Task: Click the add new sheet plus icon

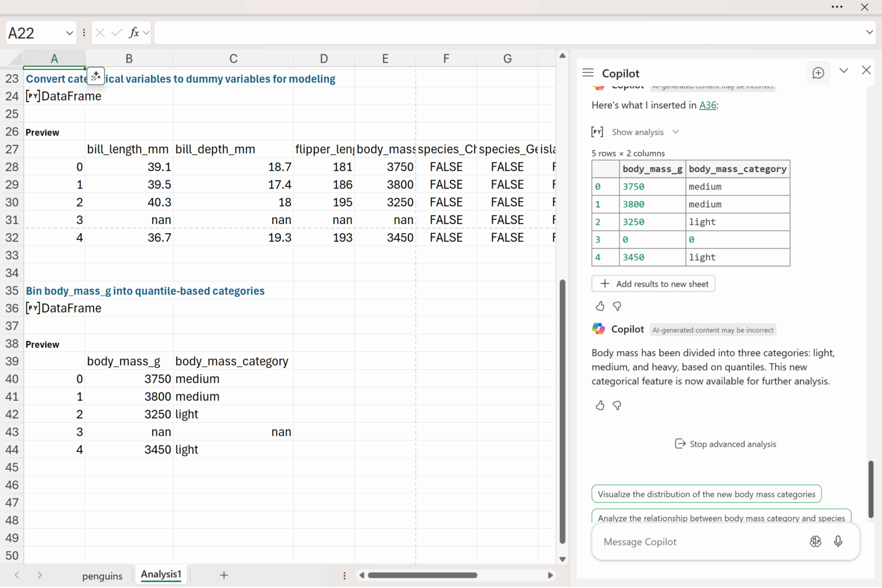Action: coord(224,575)
